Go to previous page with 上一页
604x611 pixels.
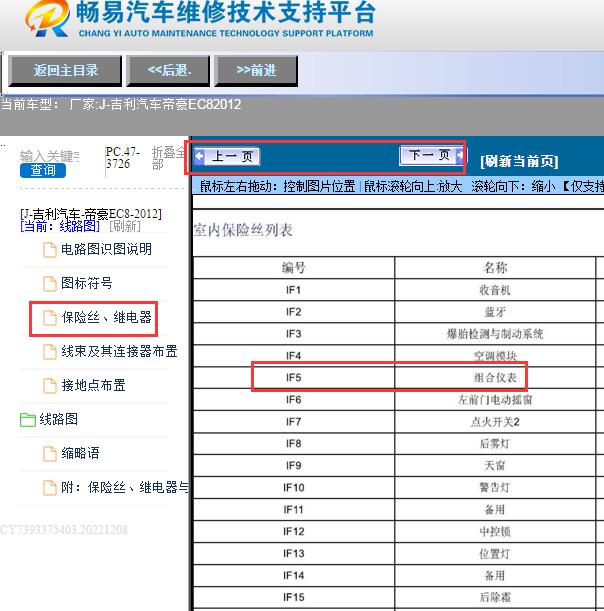(x=227, y=157)
